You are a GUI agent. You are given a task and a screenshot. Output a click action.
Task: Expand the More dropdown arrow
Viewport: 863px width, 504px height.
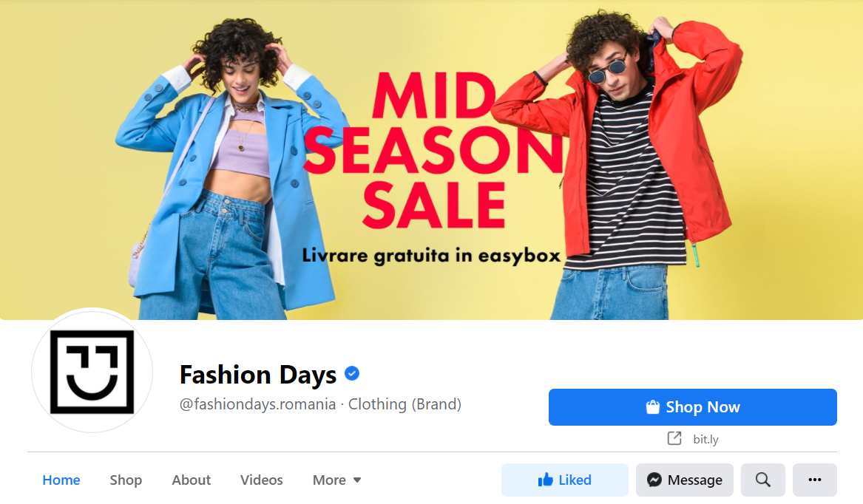click(x=357, y=480)
